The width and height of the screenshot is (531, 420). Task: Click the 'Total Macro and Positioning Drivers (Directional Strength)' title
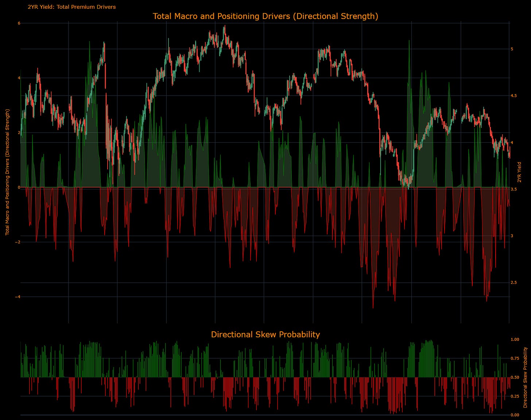tap(265, 16)
